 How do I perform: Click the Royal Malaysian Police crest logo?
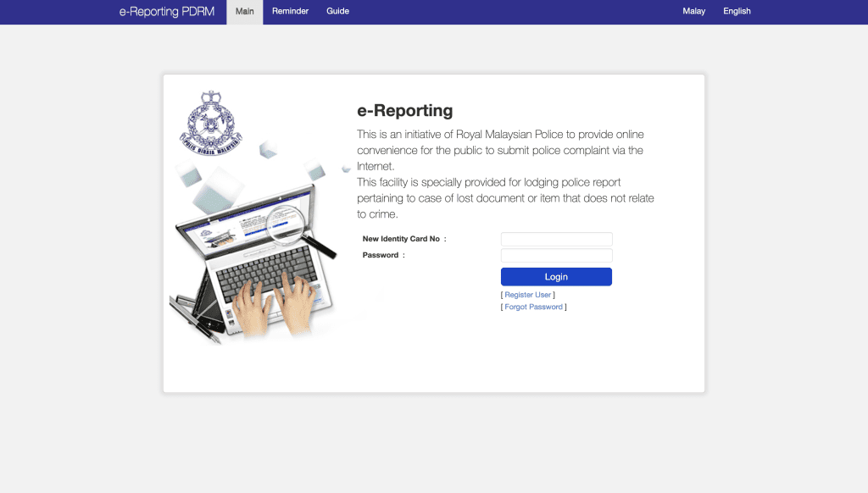210,124
